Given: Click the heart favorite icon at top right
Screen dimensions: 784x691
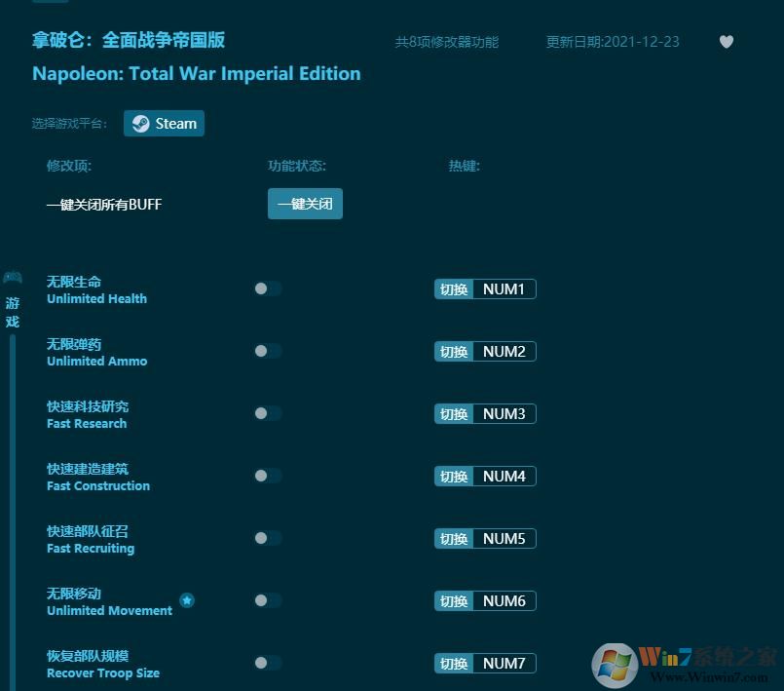Looking at the screenshot, I should [x=727, y=42].
